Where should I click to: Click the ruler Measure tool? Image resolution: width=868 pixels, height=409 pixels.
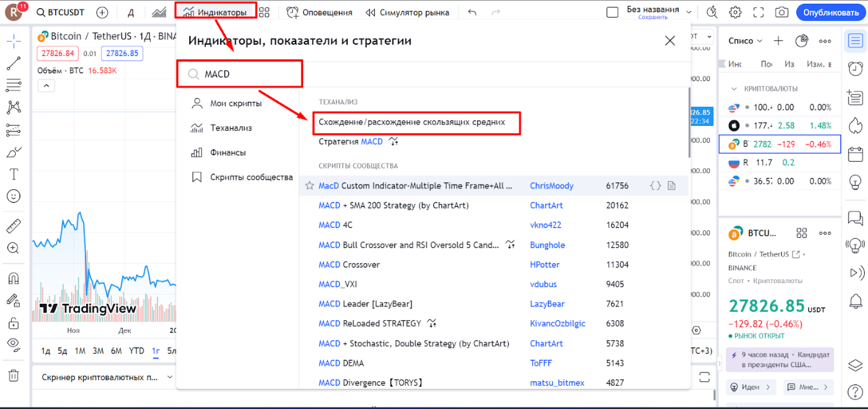(x=13, y=225)
